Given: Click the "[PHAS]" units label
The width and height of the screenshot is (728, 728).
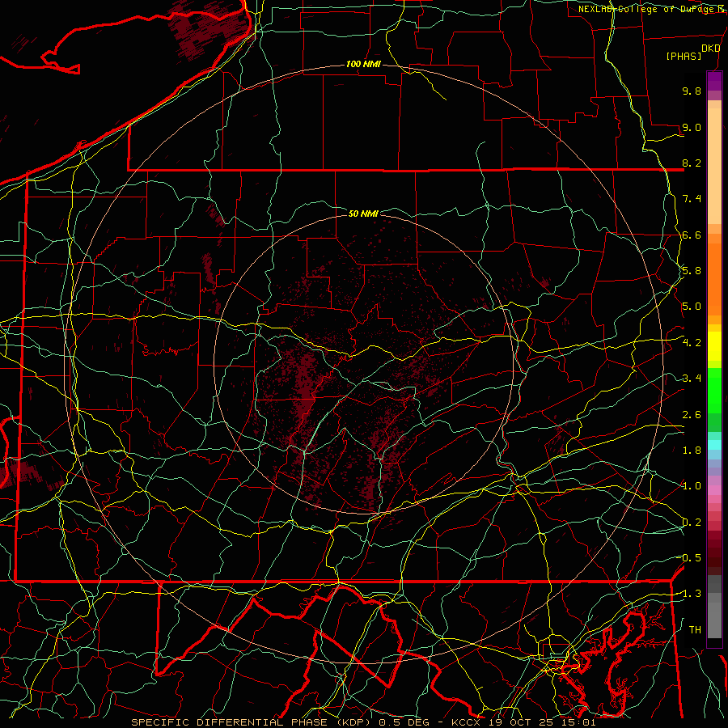Looking at the screenshot, I should point(684,57).
